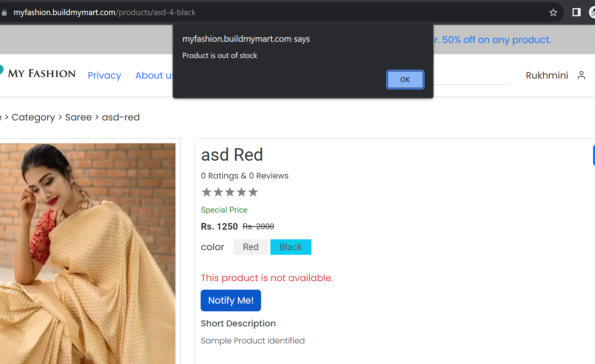Open the saree product image
595x364 pixels.
coord(88,254)
